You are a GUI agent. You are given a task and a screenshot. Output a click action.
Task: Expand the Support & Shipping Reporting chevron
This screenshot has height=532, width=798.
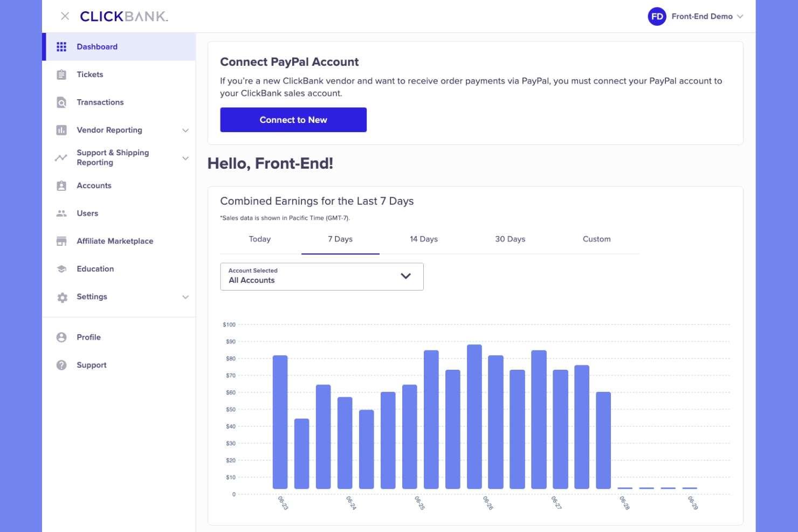(x=185, y=158)
